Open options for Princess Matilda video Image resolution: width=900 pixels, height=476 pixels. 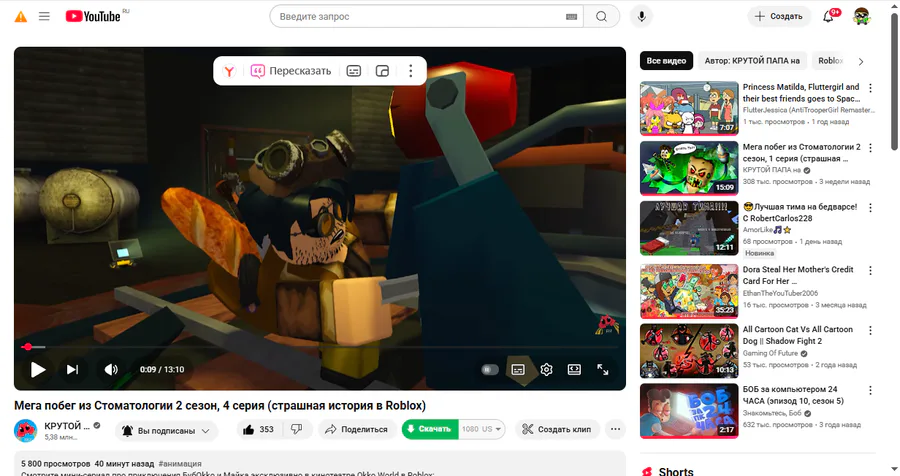[x=870, y=88]
